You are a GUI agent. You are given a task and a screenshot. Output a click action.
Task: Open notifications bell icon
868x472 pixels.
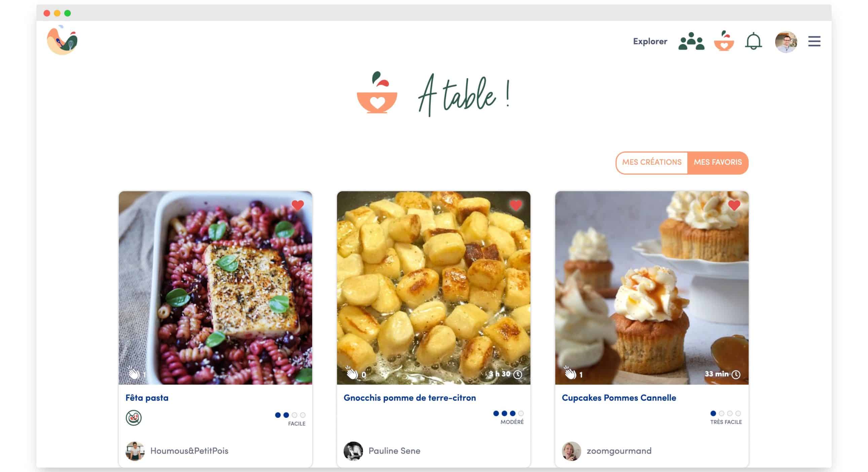click(753, 41)
